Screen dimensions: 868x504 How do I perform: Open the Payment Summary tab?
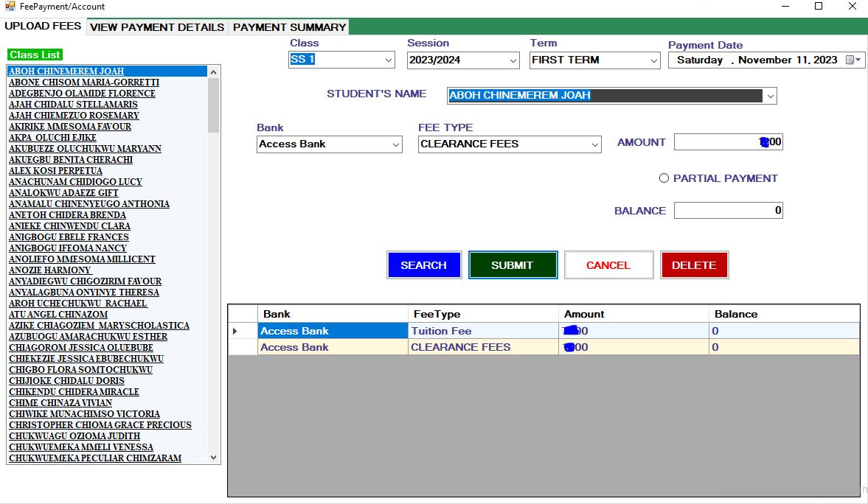(x=289, y=27)
